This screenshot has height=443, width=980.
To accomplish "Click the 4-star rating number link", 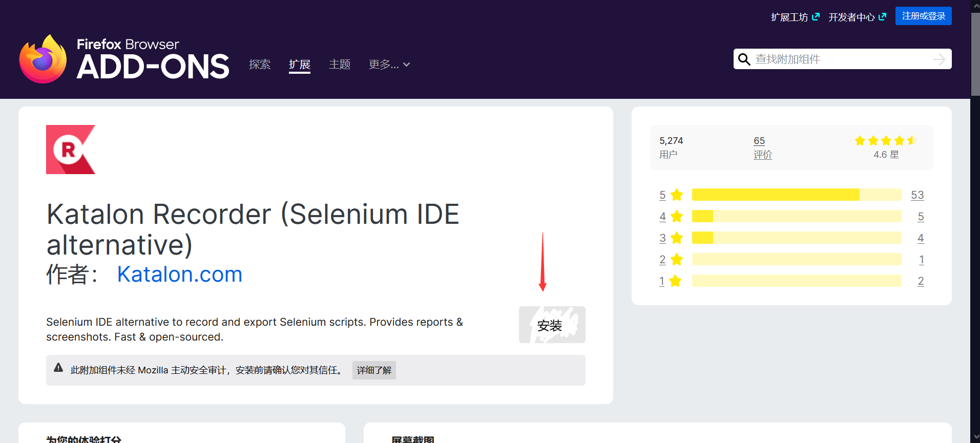I will point(662,217).
